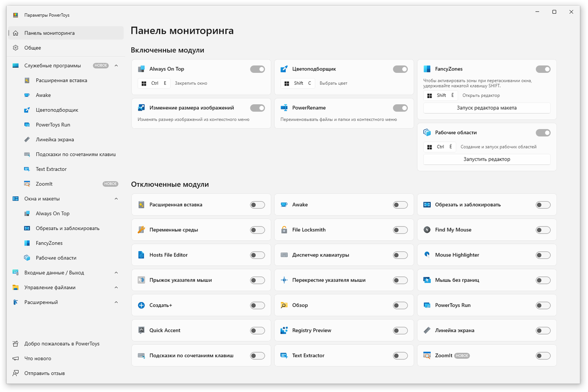Disable the FancyZones toggle switch
588x392 pixels.
click(x=543, y=69)
